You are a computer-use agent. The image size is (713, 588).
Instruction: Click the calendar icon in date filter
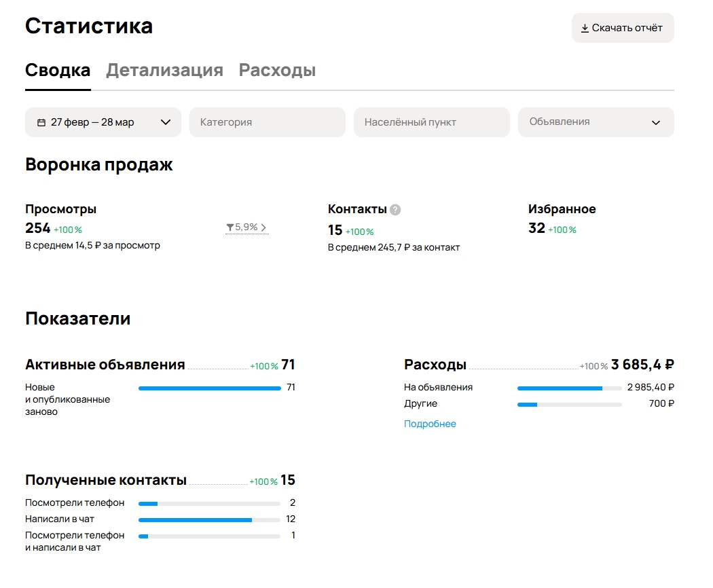click(41, 123)
